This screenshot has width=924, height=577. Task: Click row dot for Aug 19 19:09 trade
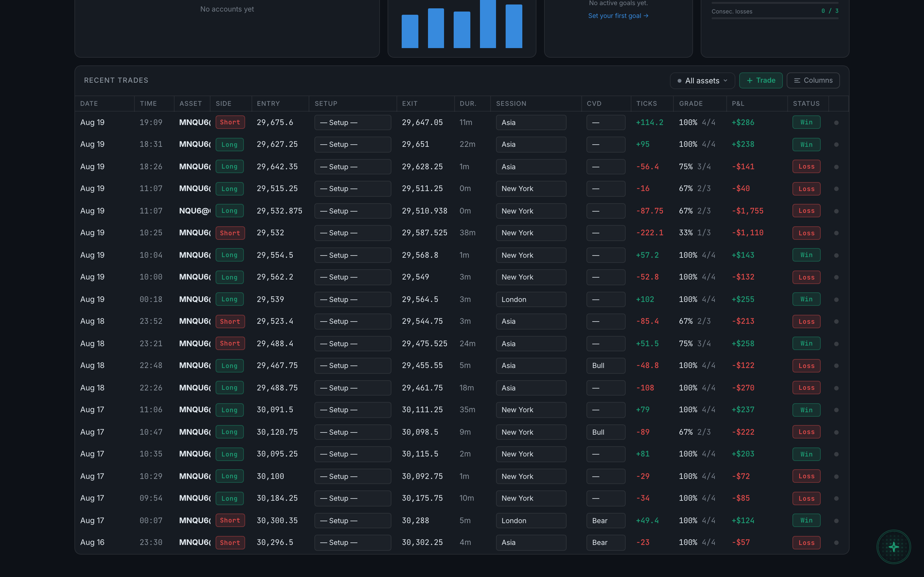point(836,122)
